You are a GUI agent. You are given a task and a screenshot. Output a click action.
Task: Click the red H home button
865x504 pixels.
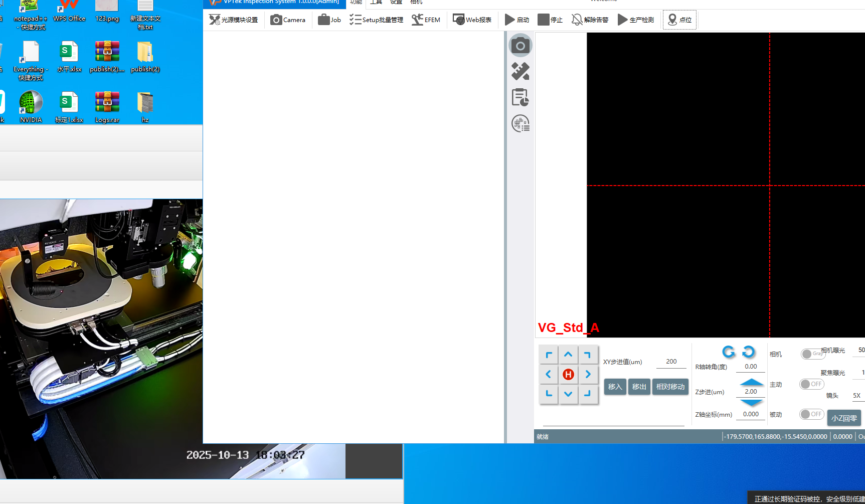(568, 375)
